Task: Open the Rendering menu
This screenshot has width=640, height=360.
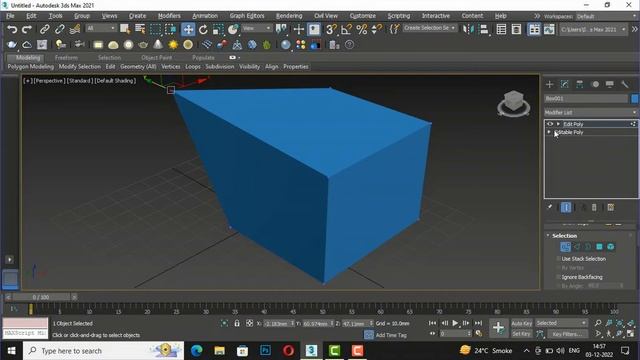Action: tap(289, 16)
